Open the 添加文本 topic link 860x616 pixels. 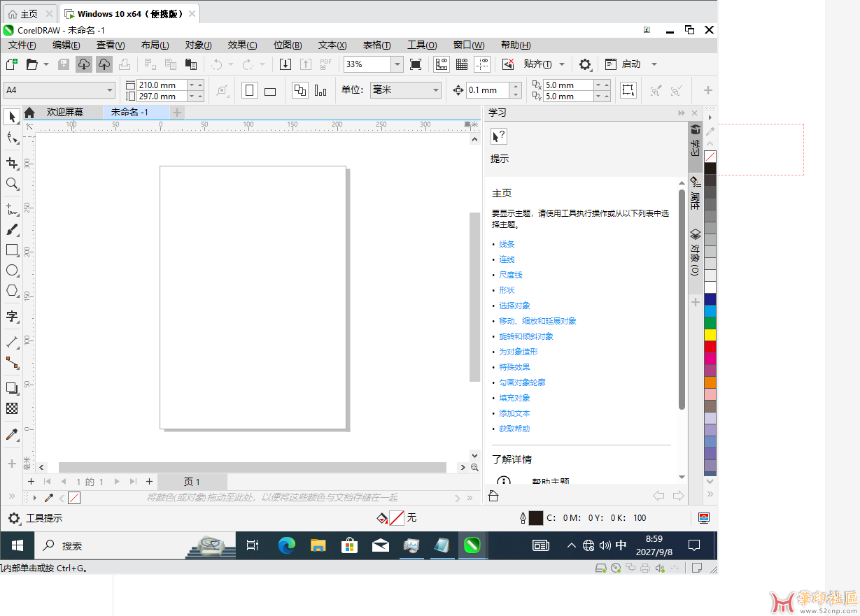(514, 413)
